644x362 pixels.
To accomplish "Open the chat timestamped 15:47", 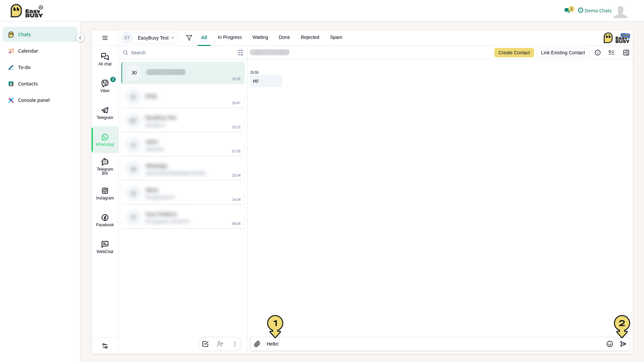I will point(183,97).
